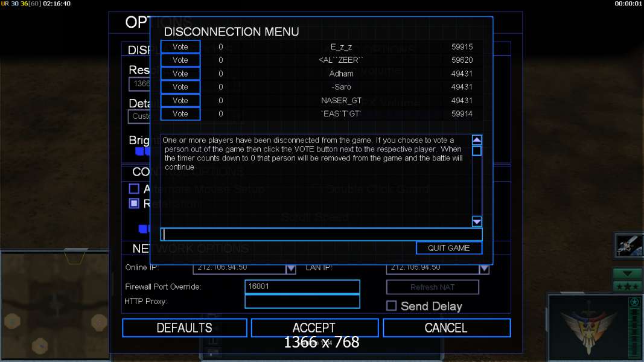
Task: Vote out player E_z_z
Action: pos(180,47)
